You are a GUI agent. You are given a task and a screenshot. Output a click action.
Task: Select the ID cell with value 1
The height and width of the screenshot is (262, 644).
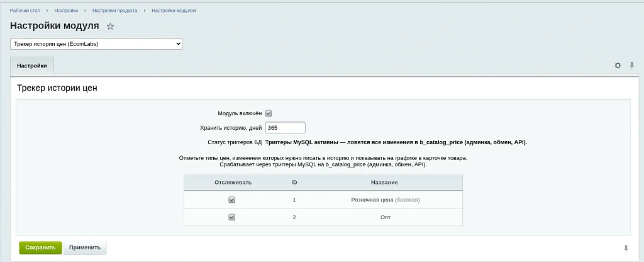click(294, 200)
